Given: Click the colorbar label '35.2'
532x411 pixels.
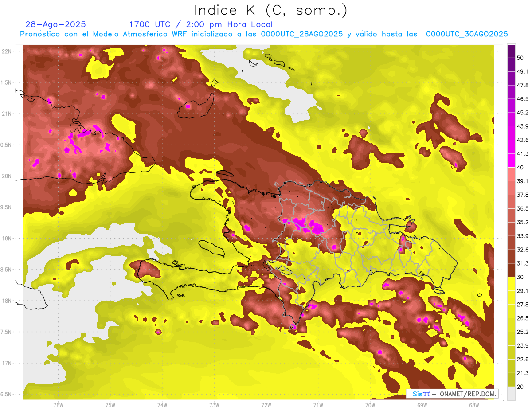Looking at the screenshot, I should tap(523, 222).
